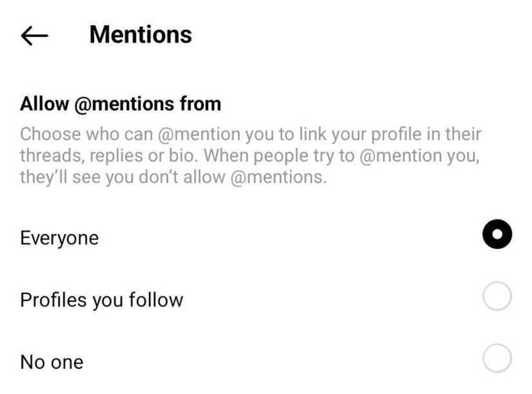Allow mentions from everyone
Viewport: 532px width, 394px height.
click(497, 235)
